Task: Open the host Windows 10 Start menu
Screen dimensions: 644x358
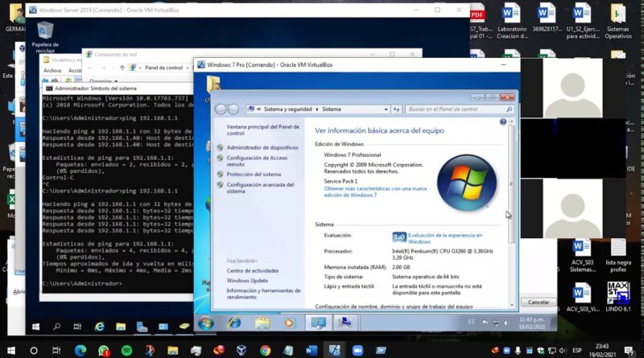Action: (x=11, y=351)
